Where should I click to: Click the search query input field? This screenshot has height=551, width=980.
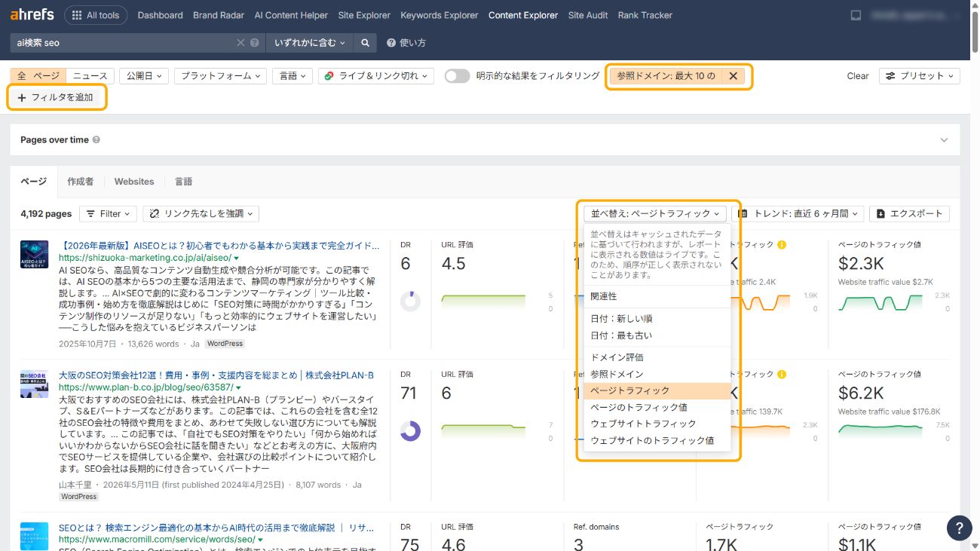tap(124, 43)
